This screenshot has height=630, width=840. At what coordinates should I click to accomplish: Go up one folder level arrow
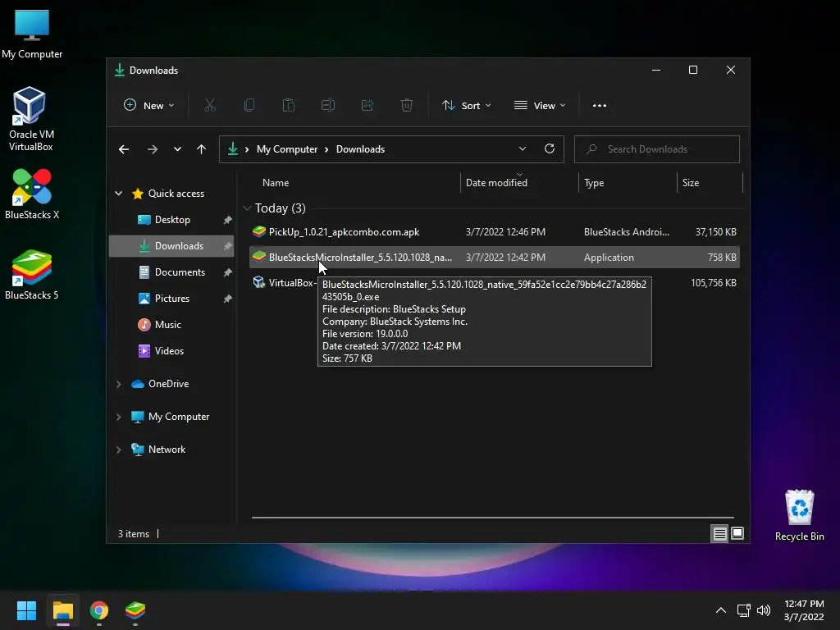[201, 149]
